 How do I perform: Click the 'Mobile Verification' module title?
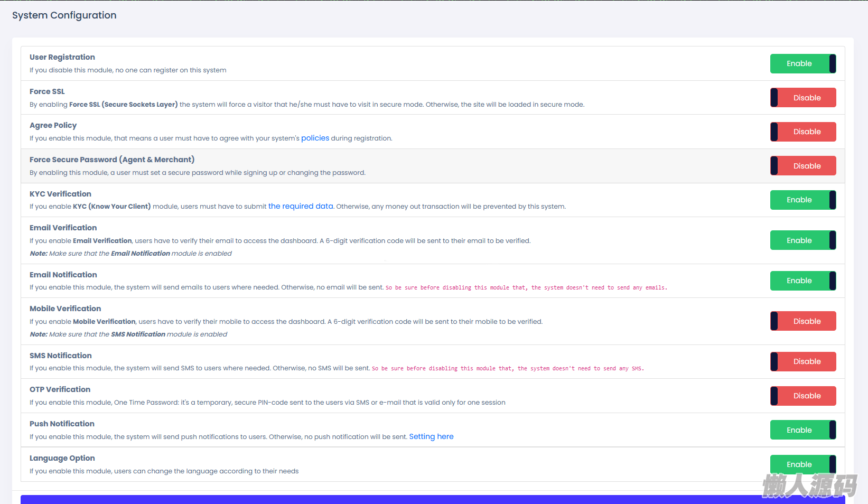[x=66, y=309]
